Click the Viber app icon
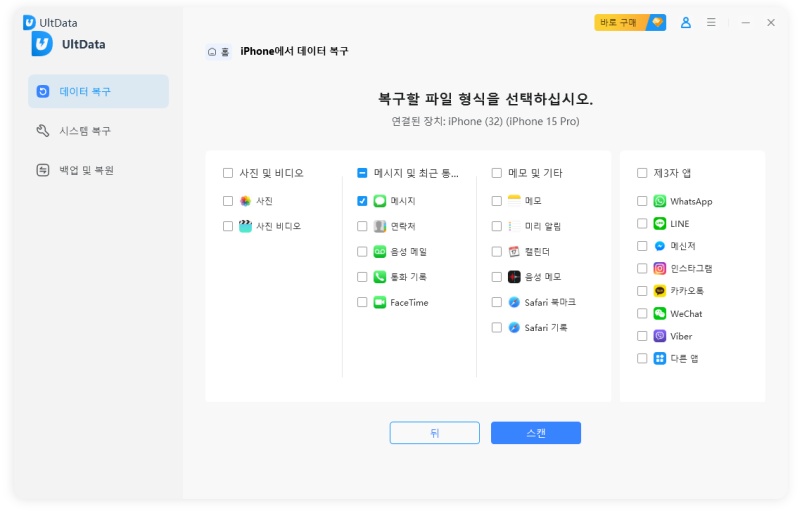This screenshot has height=520, width=802. (660, 336)
